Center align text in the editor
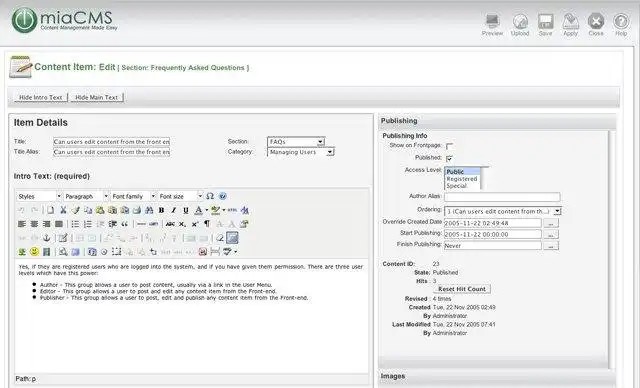This screenshot has height=388, width=640. coord(34,224)
